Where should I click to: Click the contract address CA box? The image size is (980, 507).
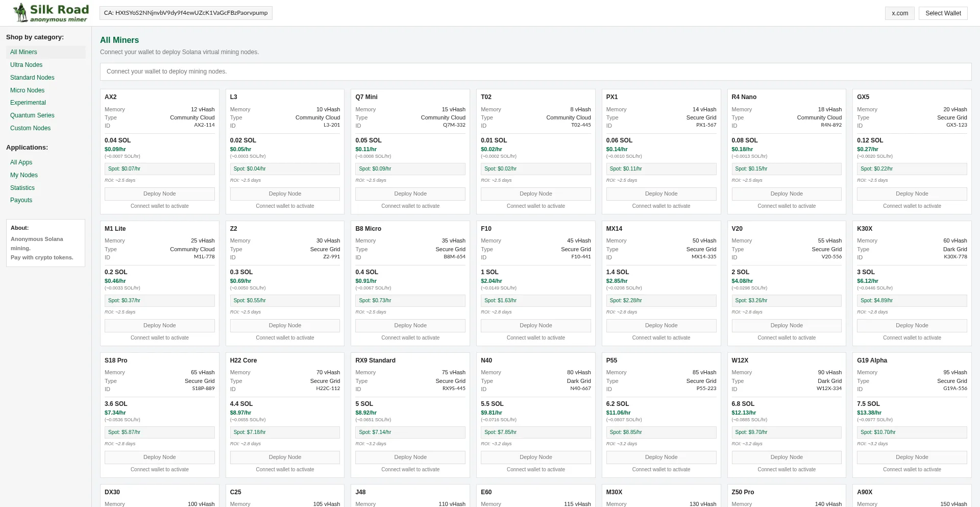pos(186,13)
